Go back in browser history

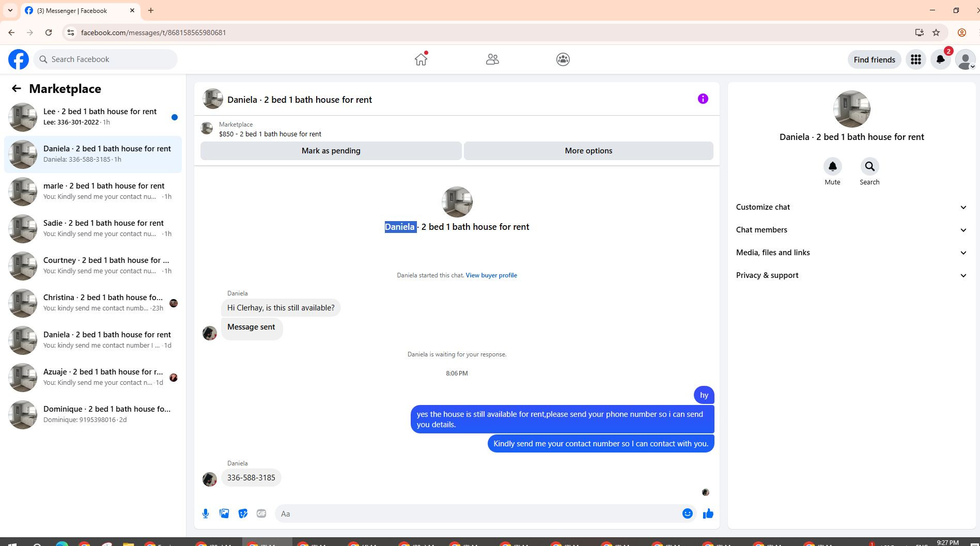(11, 33)
